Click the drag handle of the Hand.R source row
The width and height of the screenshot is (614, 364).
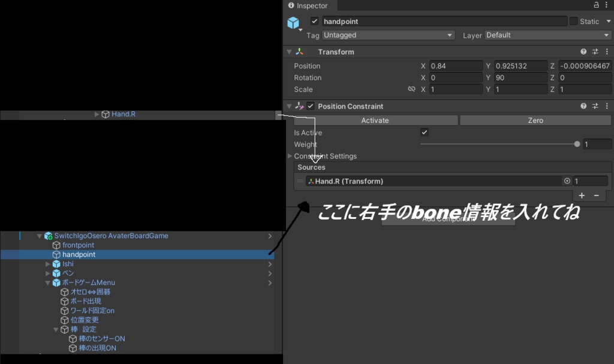coord(300,181)
